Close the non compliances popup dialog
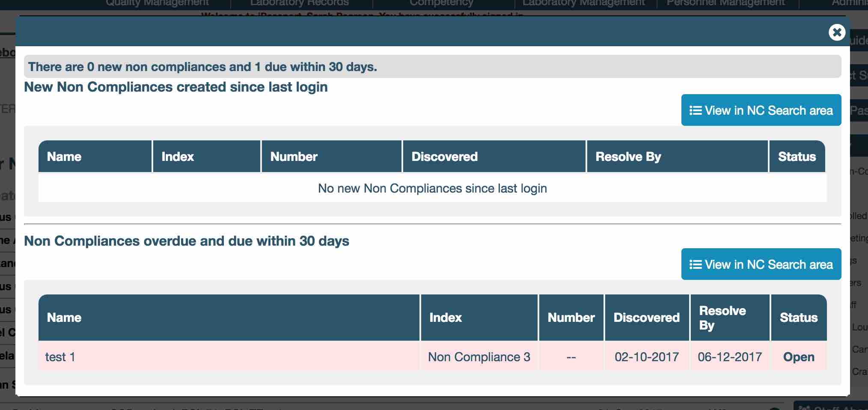 tap(837, 32)
